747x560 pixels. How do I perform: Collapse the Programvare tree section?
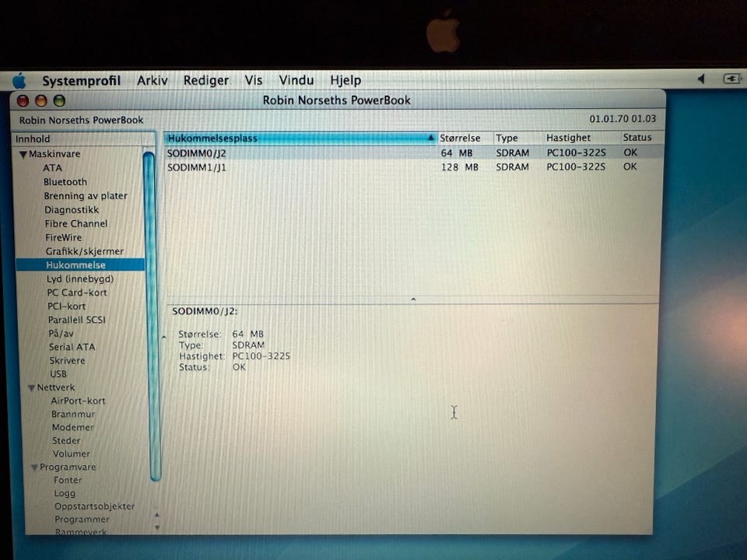(x=34, y=467)
